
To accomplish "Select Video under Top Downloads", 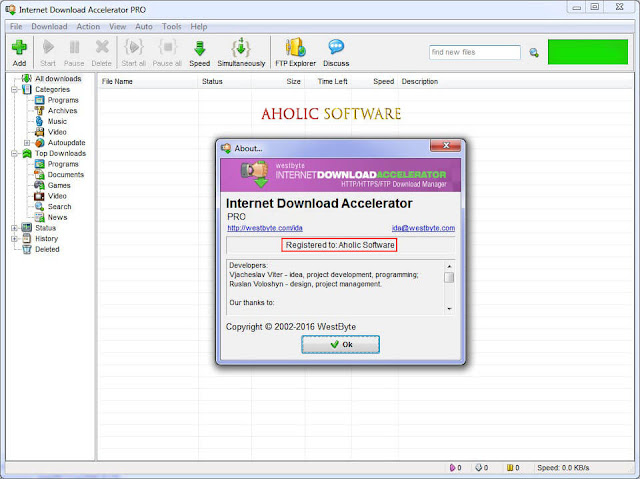I will point(57,196).
